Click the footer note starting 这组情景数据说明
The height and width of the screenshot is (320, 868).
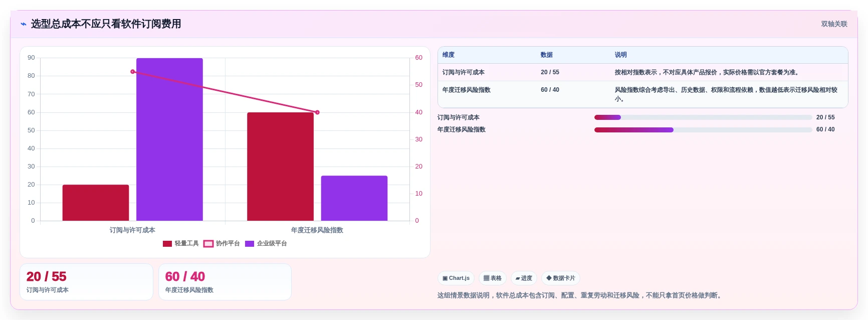pyautogui.click(x=580, y=295)
